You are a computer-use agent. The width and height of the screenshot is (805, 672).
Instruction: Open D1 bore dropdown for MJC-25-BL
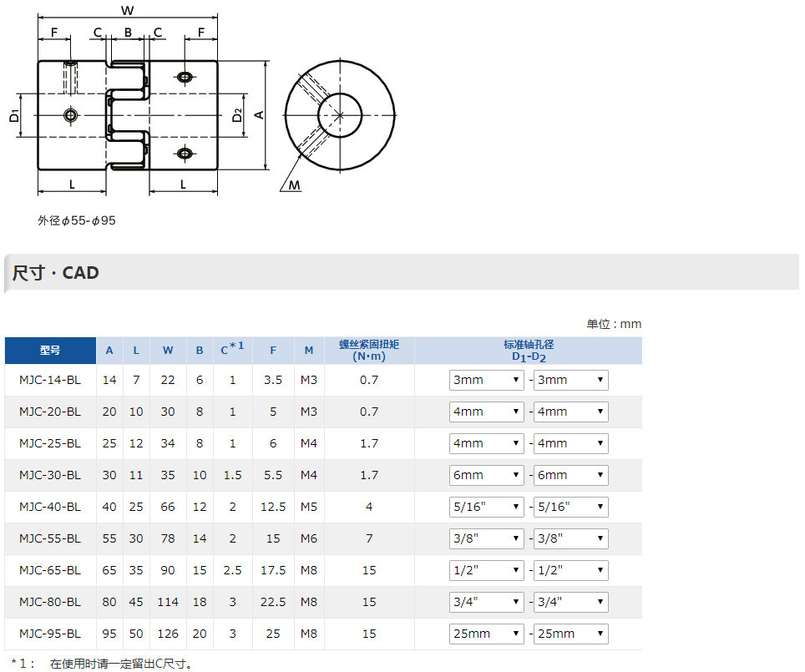(x=486, y=443)
